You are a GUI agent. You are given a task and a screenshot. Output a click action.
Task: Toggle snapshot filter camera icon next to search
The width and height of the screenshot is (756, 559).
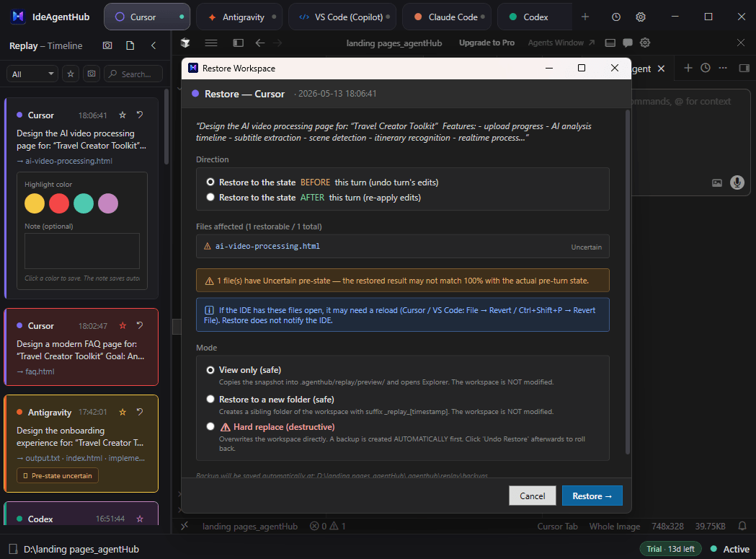tap(91, 74)
